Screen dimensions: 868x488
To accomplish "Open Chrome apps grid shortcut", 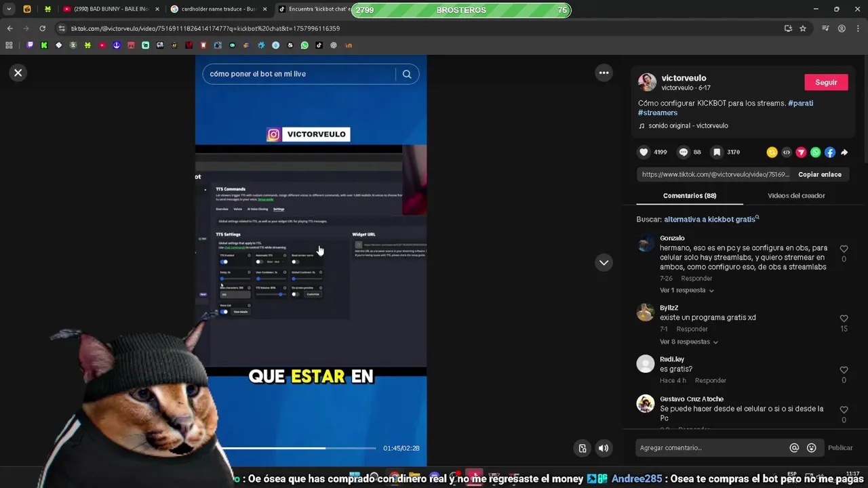I will click(x=9, y=45).
